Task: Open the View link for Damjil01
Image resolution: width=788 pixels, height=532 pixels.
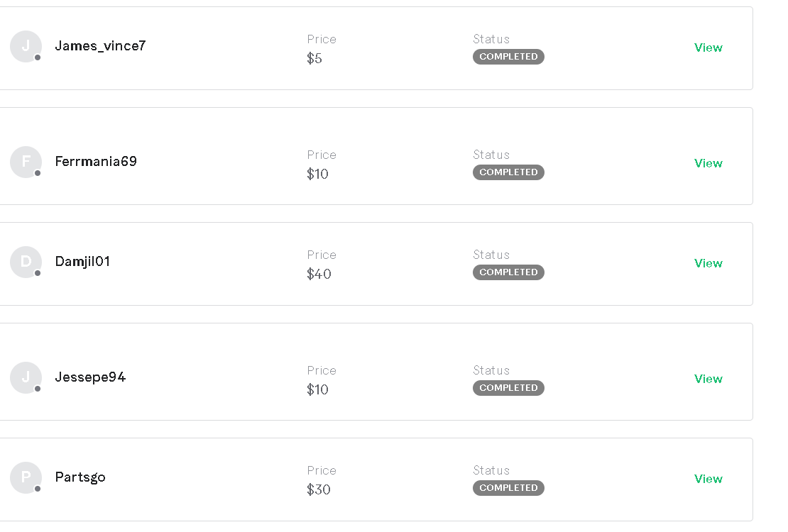Action: [708, 263]
